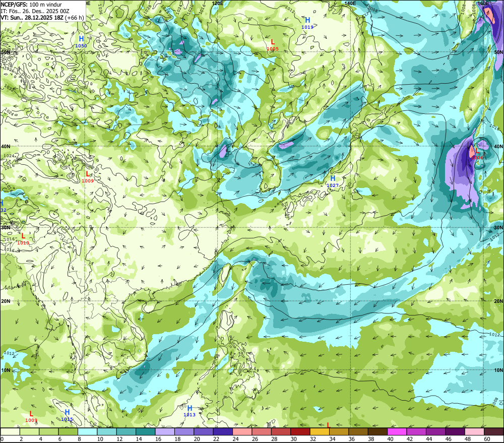Click the H 1050 high-pressure marker

[81, 42]
